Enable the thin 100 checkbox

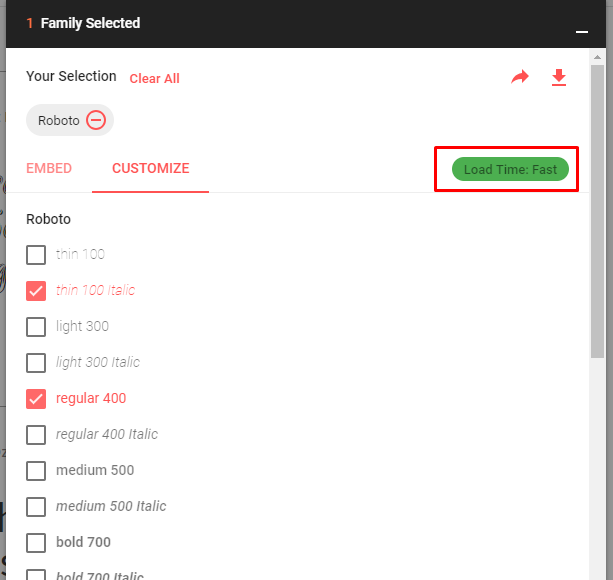[36, 255]
